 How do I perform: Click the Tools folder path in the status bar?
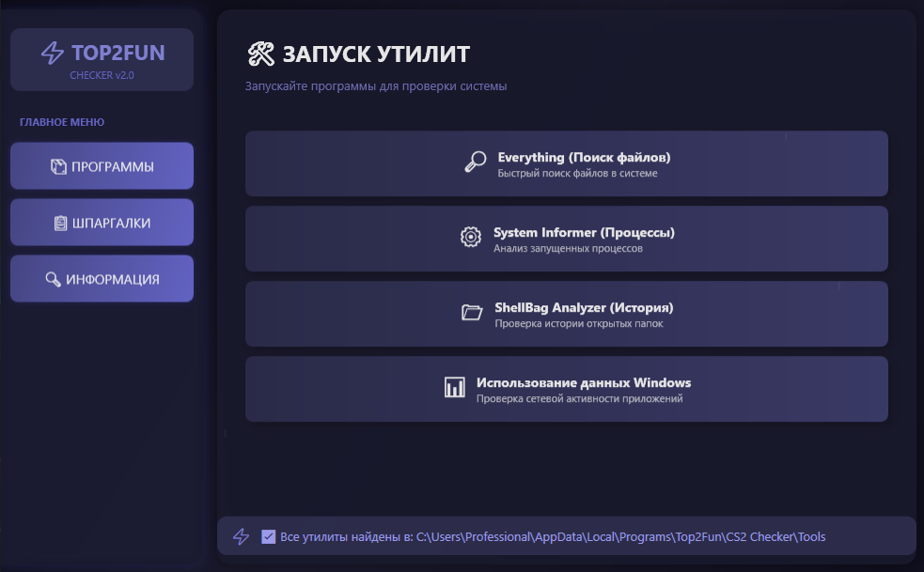click(x=620, y=536)
